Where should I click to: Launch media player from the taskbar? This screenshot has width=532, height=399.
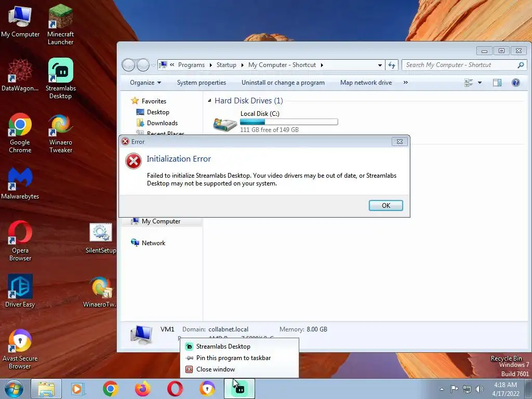pyautogui.click(x=78, y=389)
